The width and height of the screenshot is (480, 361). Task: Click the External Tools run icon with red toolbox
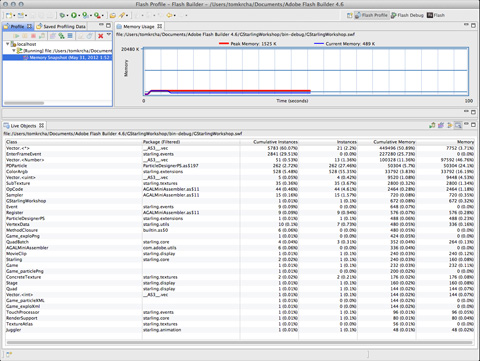point(97,15)
